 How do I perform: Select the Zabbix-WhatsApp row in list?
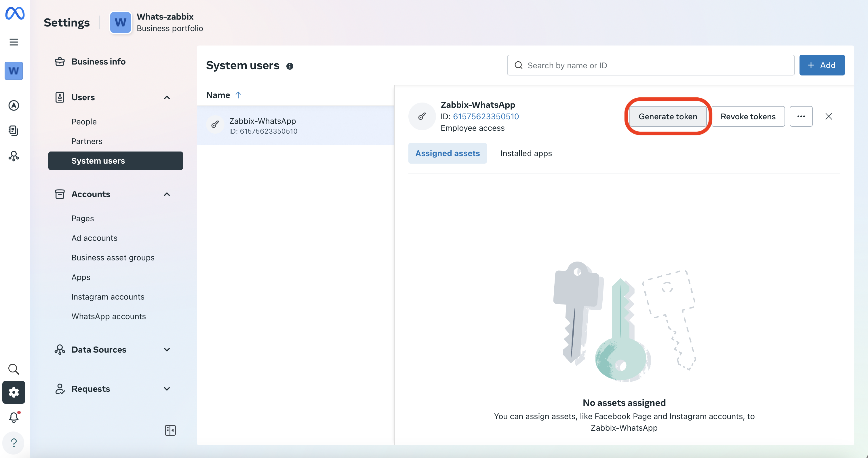pos(296,126)
